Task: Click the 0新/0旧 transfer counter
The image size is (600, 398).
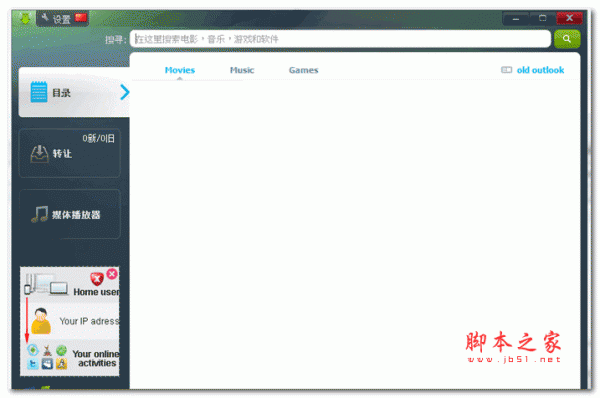Action: tap(99, 138)
